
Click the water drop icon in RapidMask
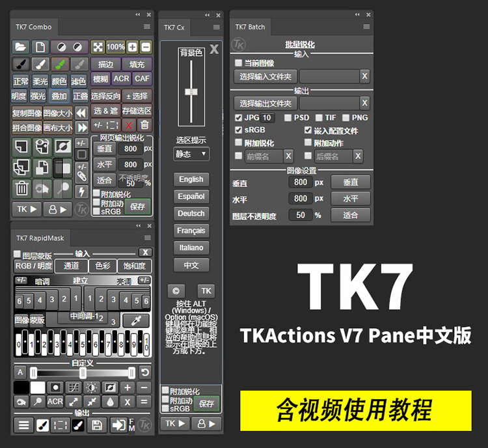(x=110, y=402)
